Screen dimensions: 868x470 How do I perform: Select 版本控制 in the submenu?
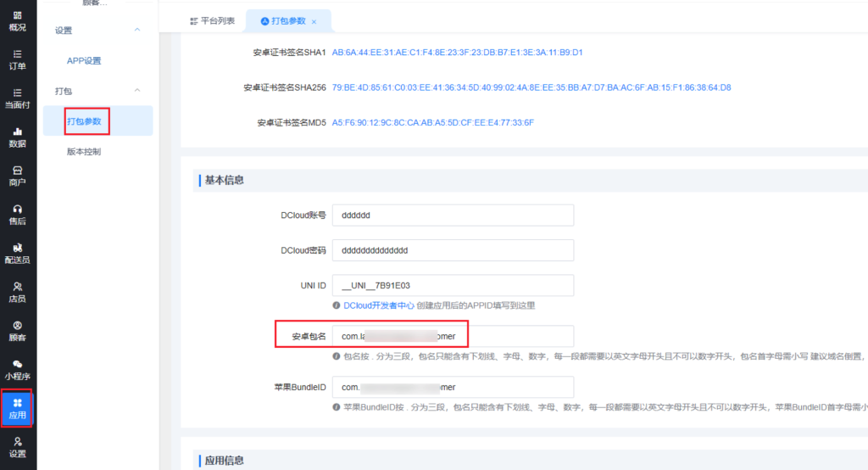click(x=84, y=152)
